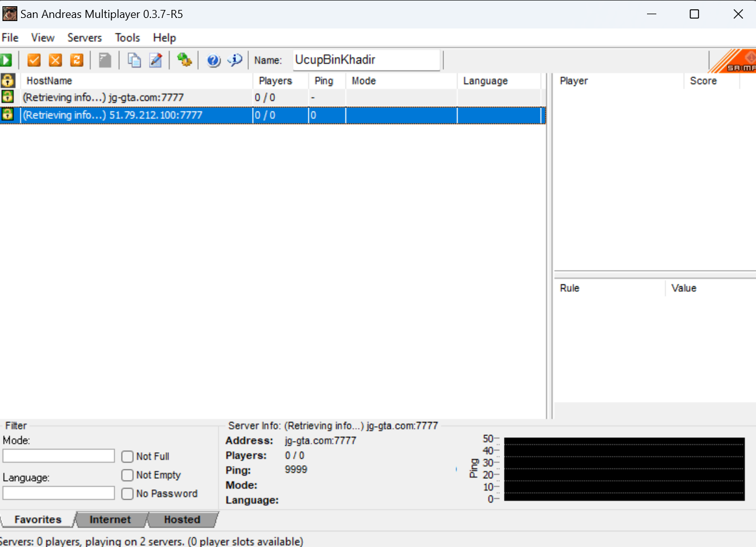Enable the Not Empty filter checkbox
The width and height of the screenshot is (756, 547).
(128, 475)
